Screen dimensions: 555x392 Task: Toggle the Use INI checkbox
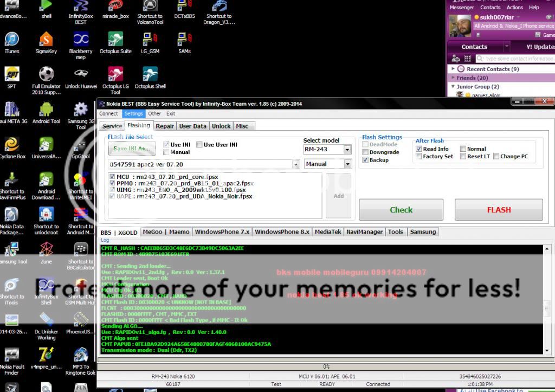(x=166, y=144)
